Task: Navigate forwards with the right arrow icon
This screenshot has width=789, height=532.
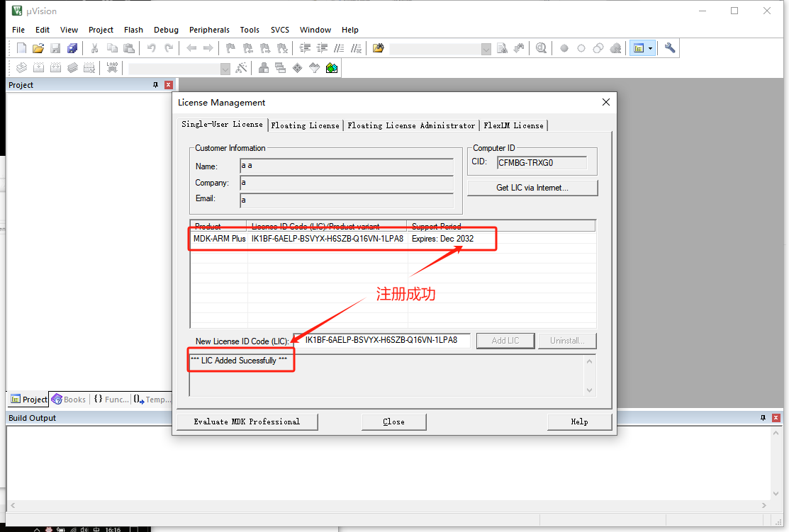Action: (208, 48)
